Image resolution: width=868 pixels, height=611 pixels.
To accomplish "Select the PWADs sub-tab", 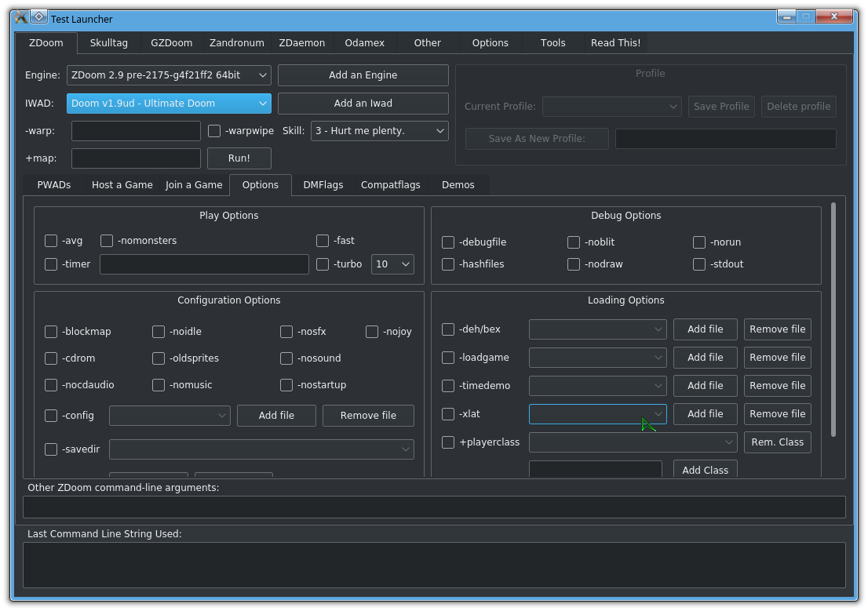I will pos(54,185).
